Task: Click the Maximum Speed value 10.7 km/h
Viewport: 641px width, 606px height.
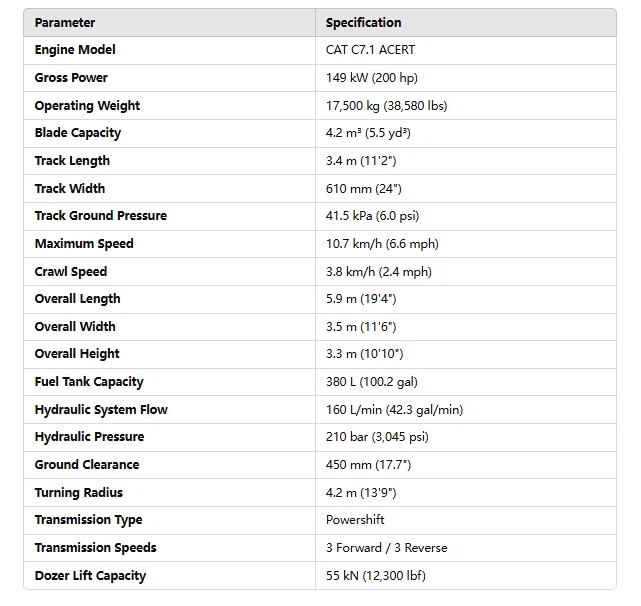Action: click(382, 244)
